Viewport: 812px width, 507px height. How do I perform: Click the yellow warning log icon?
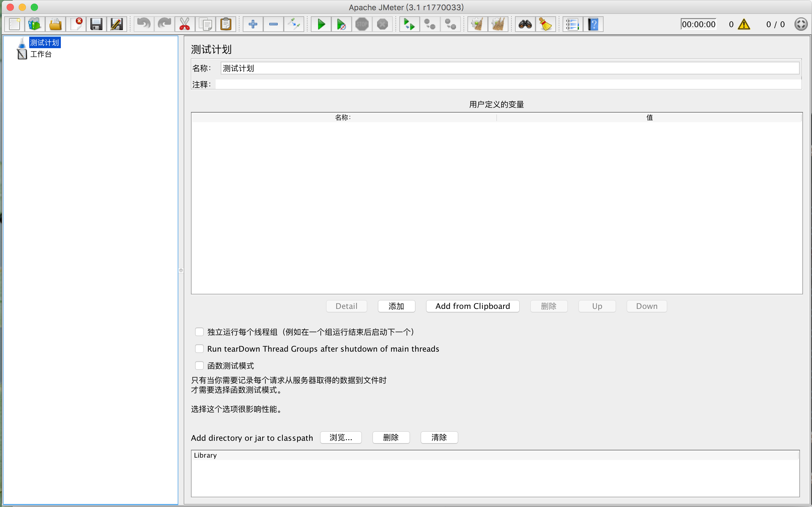pyautogui.click(x=744, y=24)
